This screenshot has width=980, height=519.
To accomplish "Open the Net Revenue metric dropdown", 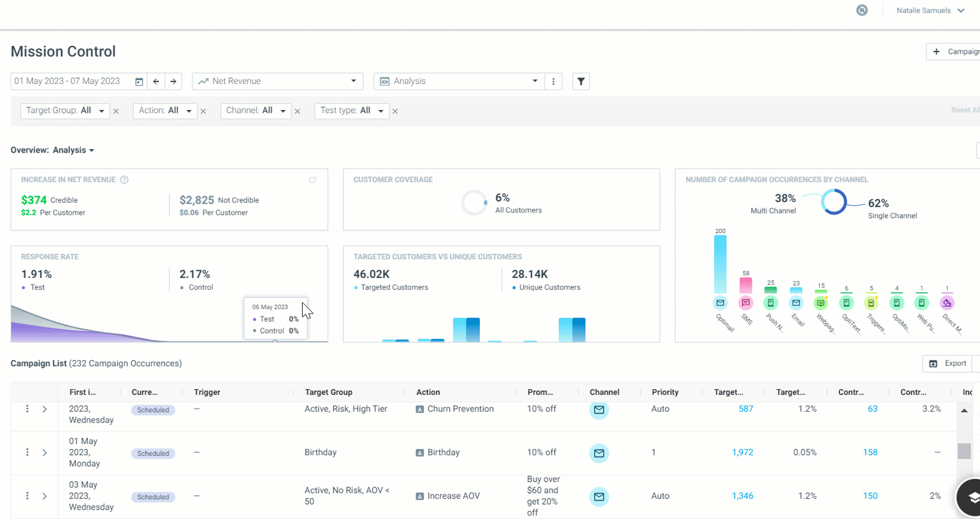I will pyautogui.click(x=278, y=82).
